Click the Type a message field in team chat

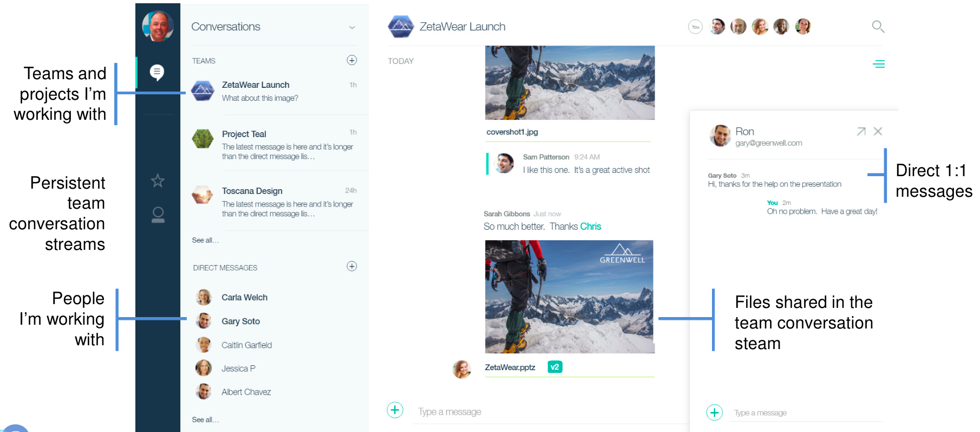pyautogui.click(x=541, y=412)
